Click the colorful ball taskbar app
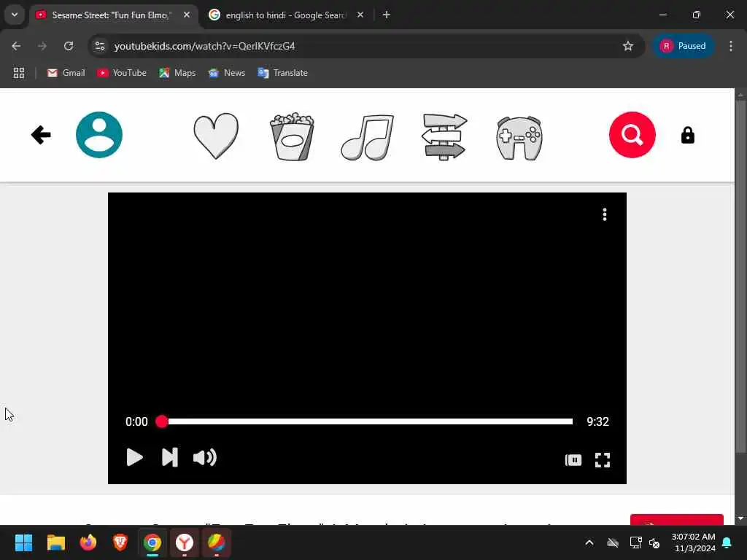747x560 pixels. click(x=216, y=542)
